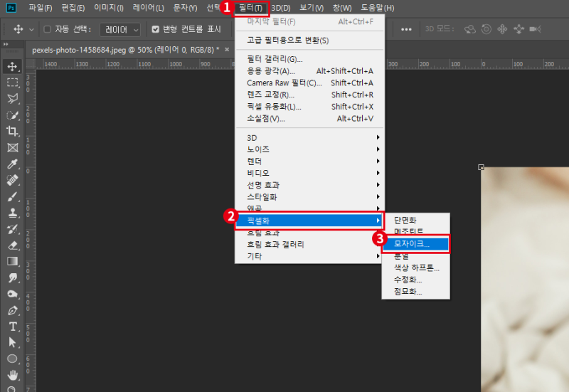
Task: Expand the 스타일화 submenu
Action: [309, 197]
